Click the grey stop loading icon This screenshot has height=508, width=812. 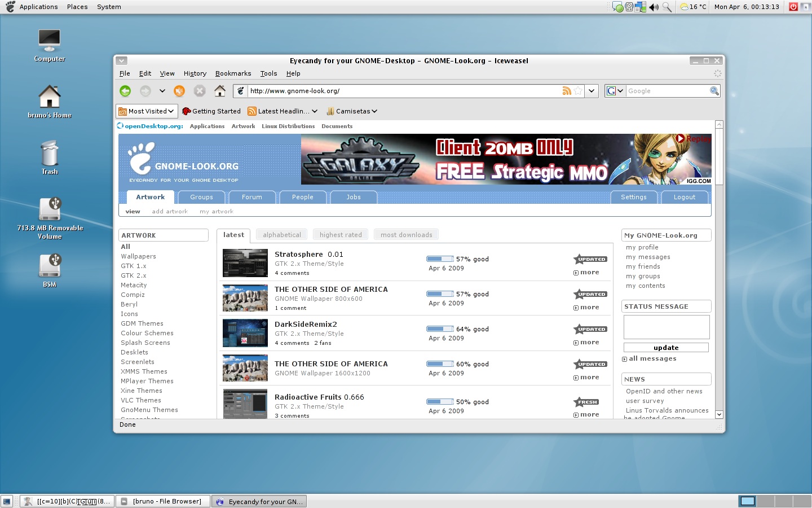(200, 91)
